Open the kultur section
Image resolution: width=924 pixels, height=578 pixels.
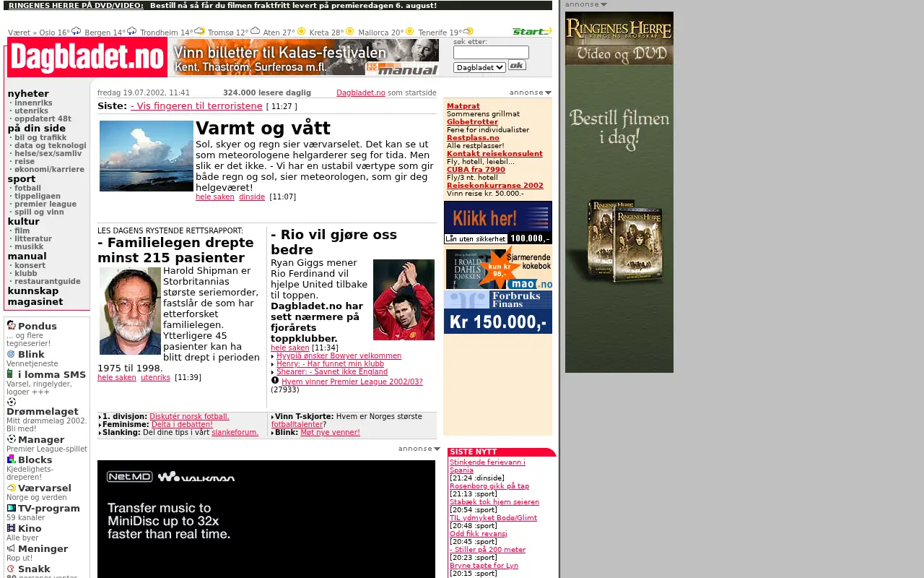tap(23, 221)
